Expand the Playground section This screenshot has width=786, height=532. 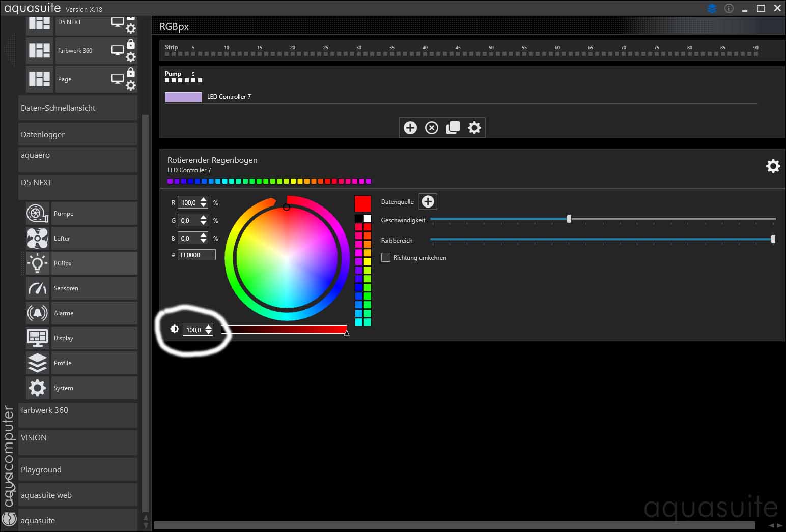click(78, 469)
